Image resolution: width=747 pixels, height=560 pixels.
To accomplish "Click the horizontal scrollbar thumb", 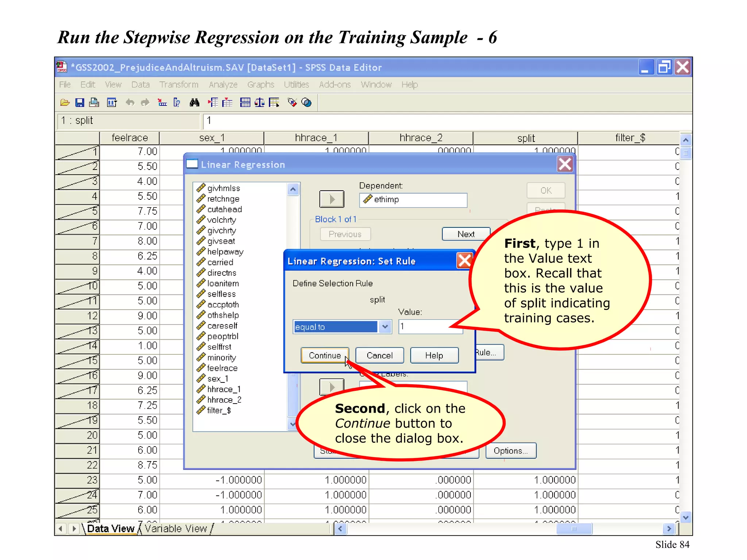I will tap(574, 528).
